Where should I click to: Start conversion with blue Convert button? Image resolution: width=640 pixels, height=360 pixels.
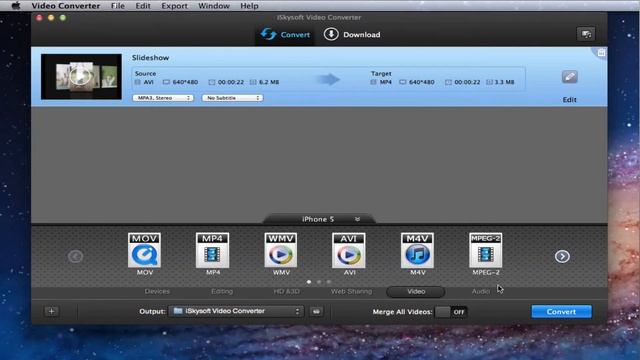[x=561, y=312]
